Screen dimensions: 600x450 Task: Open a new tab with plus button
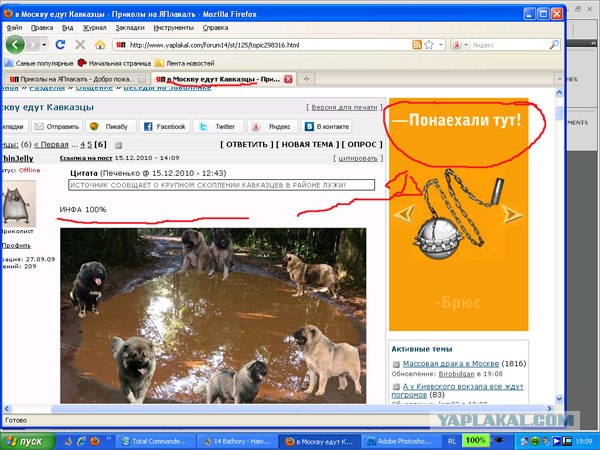306,79
